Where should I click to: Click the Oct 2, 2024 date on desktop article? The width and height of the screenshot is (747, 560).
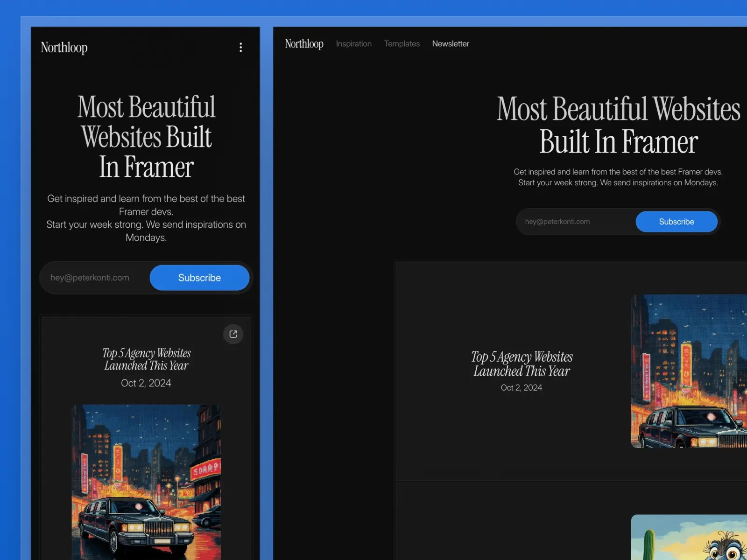521,387
